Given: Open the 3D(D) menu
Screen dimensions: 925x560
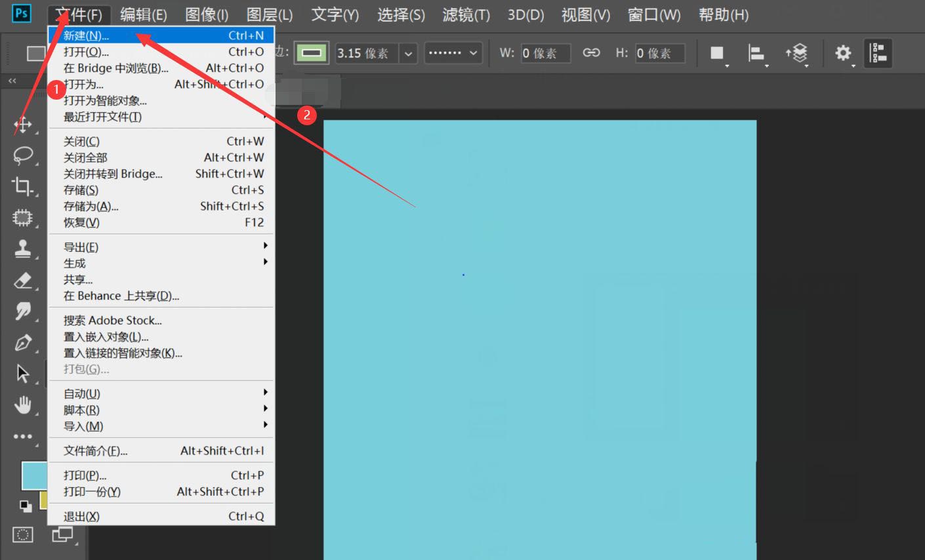Looking at the screenshot, I should 525,14.
